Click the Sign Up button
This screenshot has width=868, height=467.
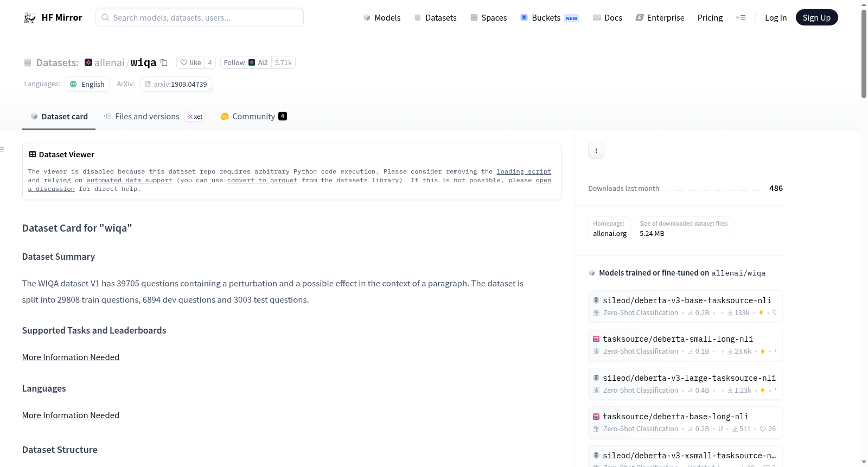tap(816, 17)
